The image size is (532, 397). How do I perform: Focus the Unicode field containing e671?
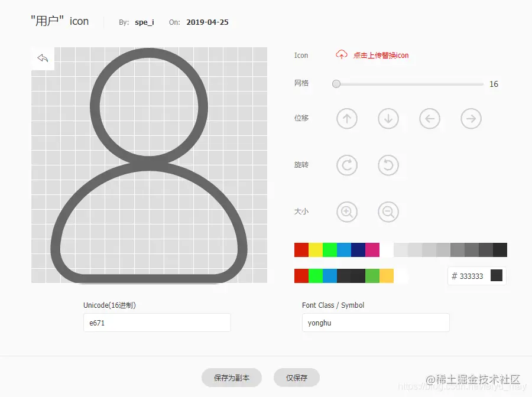[157, 323]
